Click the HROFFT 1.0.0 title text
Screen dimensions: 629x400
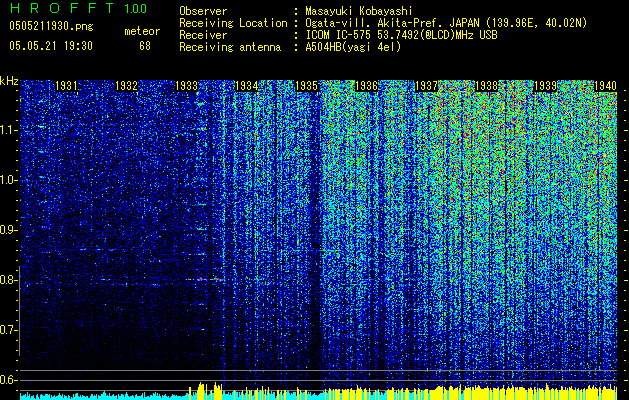(78, 8)
